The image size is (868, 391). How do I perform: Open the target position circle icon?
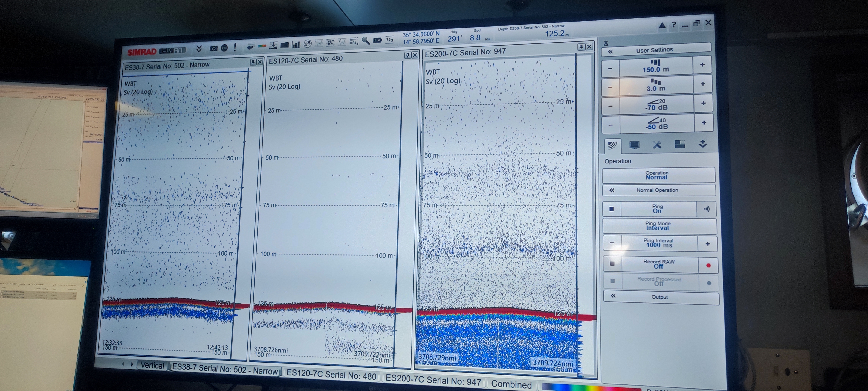tap(307, 43)
